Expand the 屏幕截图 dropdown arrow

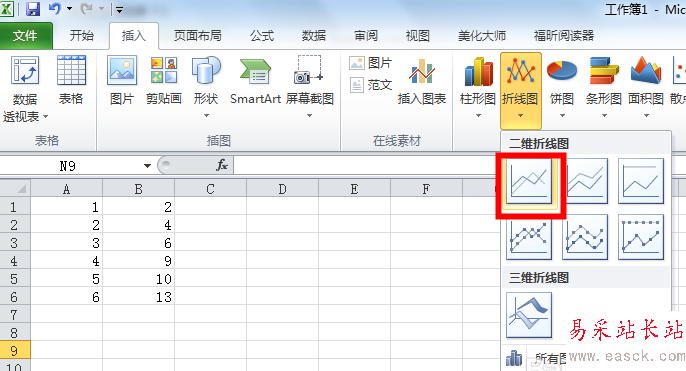(309, 116)
